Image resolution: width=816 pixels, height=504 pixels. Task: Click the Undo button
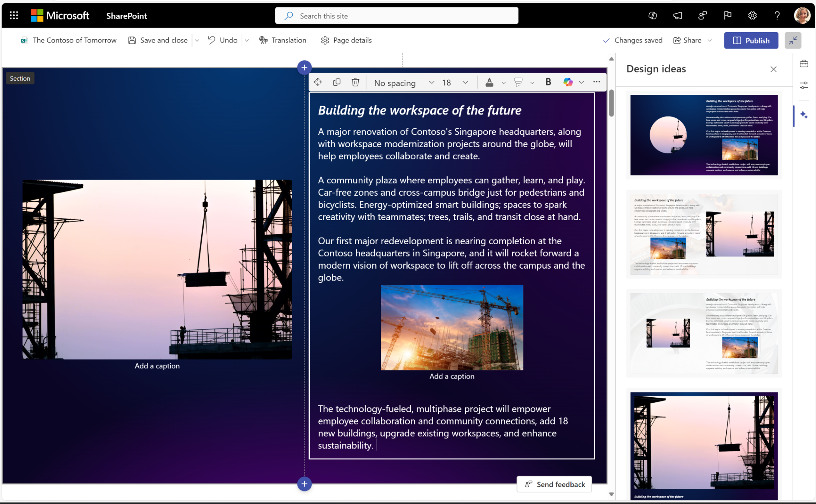click(x=224, y=40)
